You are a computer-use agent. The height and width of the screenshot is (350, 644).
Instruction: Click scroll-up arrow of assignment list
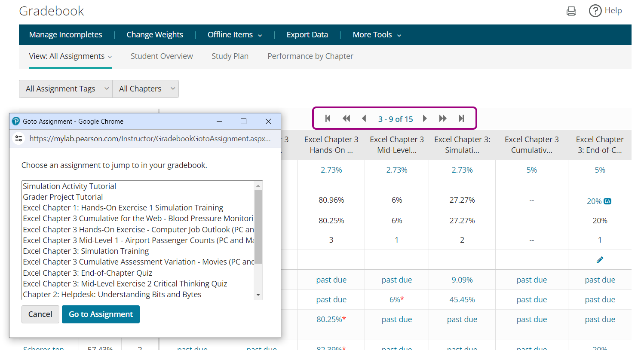click(x=258, y=186)
